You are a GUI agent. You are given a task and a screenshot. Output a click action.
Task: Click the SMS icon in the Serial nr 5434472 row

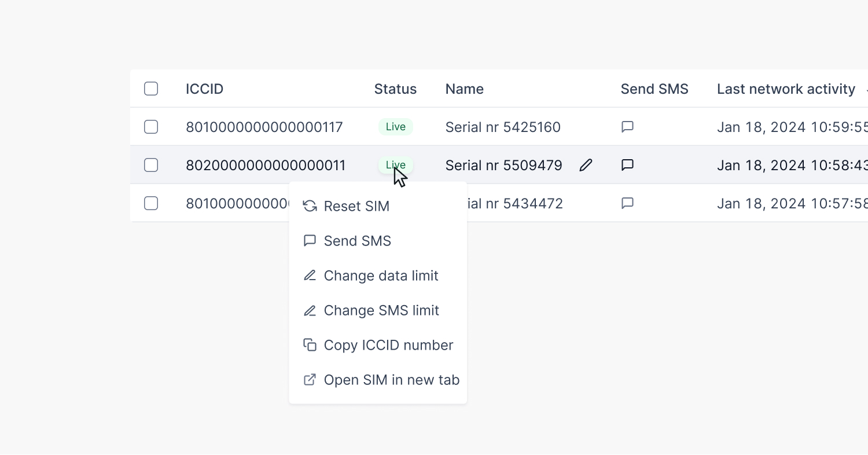[627, 203]
